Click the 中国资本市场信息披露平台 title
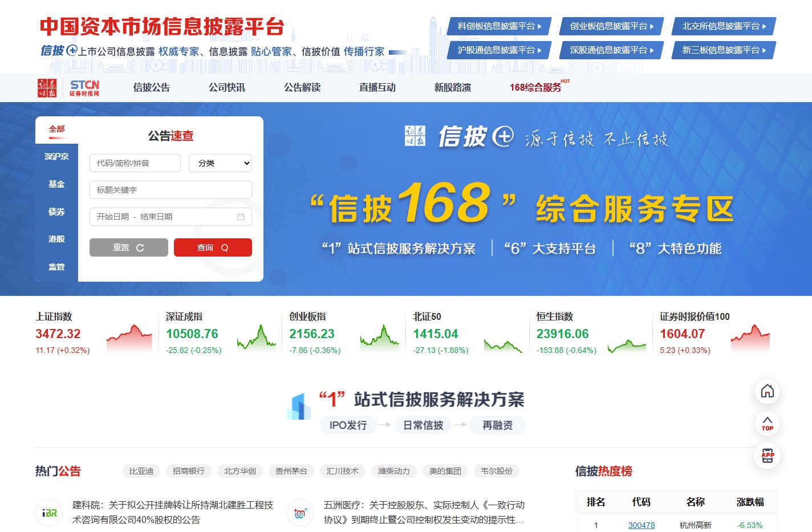The width and height of the screenshot is (812, 532). tap(162, 27)
